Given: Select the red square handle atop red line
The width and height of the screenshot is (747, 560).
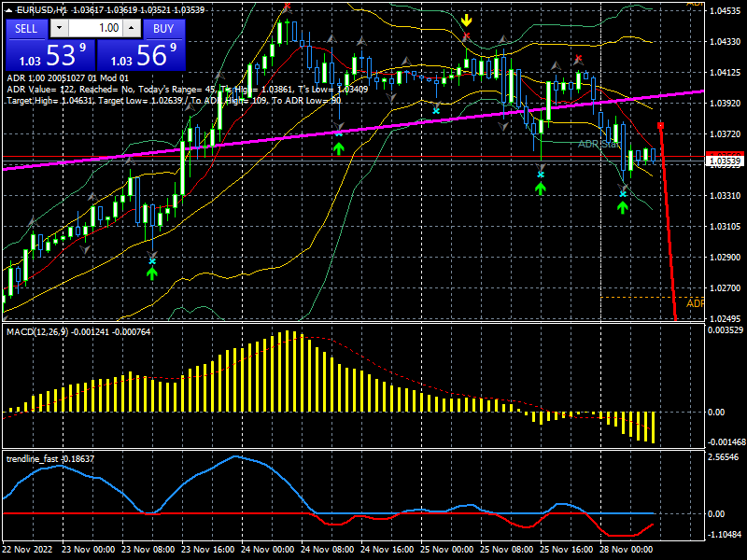Looking at the screenshot, I should 661,125.
